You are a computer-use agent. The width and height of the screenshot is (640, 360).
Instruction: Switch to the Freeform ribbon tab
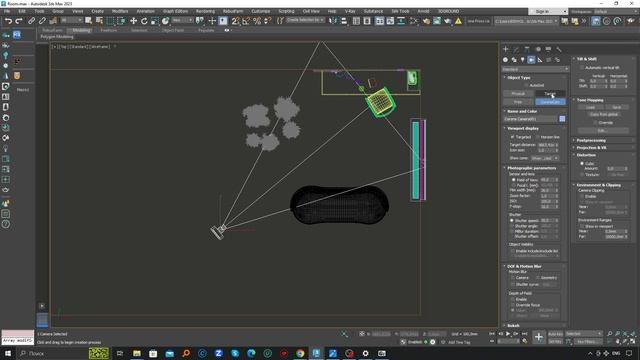pos(109,30)
